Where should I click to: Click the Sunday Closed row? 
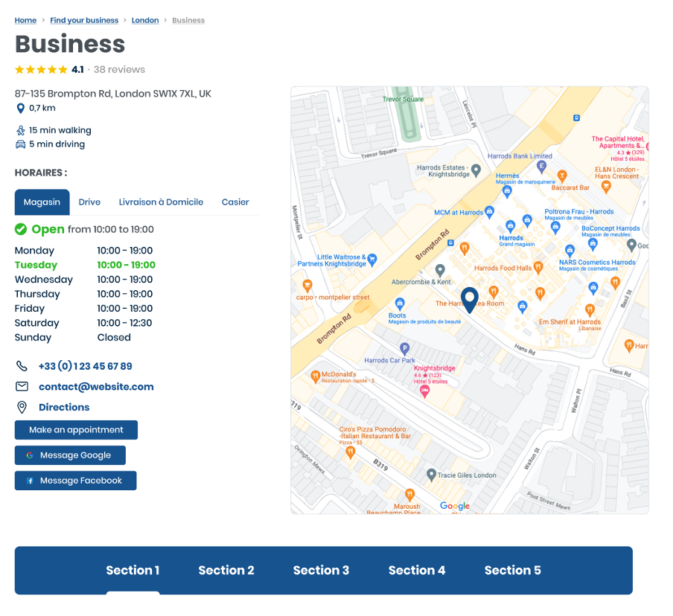pos(72,338)
